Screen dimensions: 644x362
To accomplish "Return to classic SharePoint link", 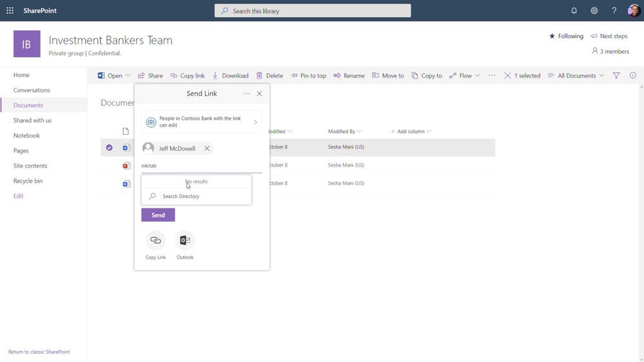I will tap(39, 352).
